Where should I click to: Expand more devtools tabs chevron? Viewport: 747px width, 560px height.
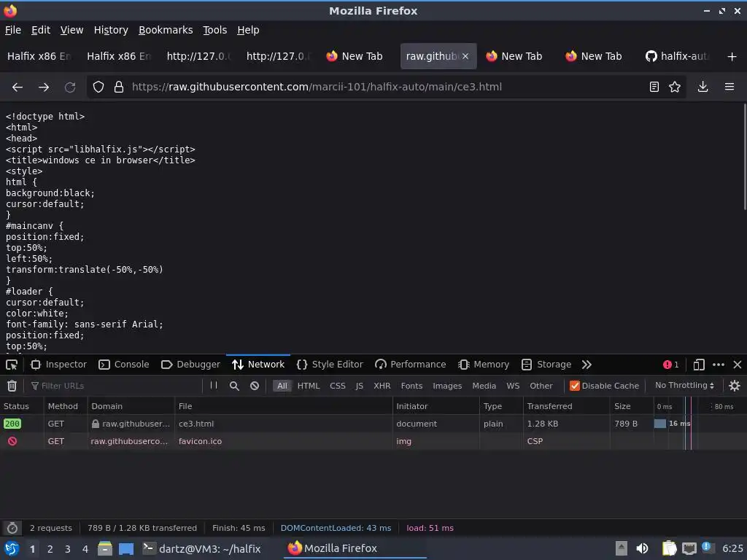(x=587, y=365)
